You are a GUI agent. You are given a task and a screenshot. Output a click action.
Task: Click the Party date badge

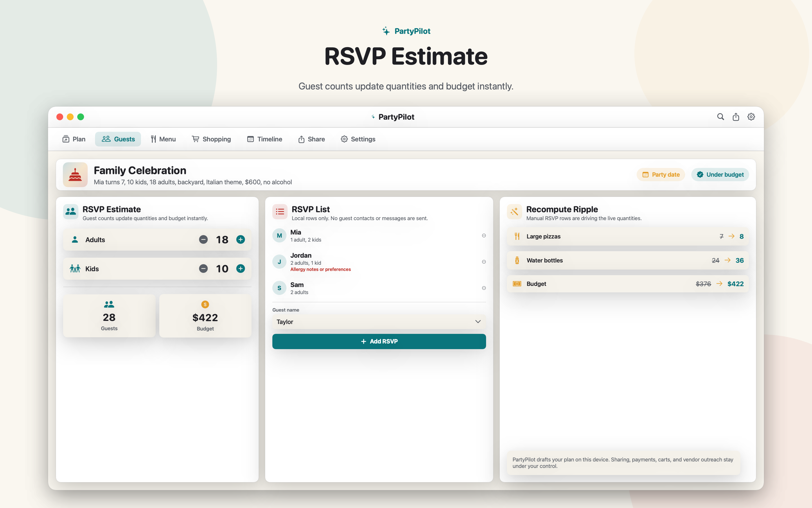click(661, 175)
